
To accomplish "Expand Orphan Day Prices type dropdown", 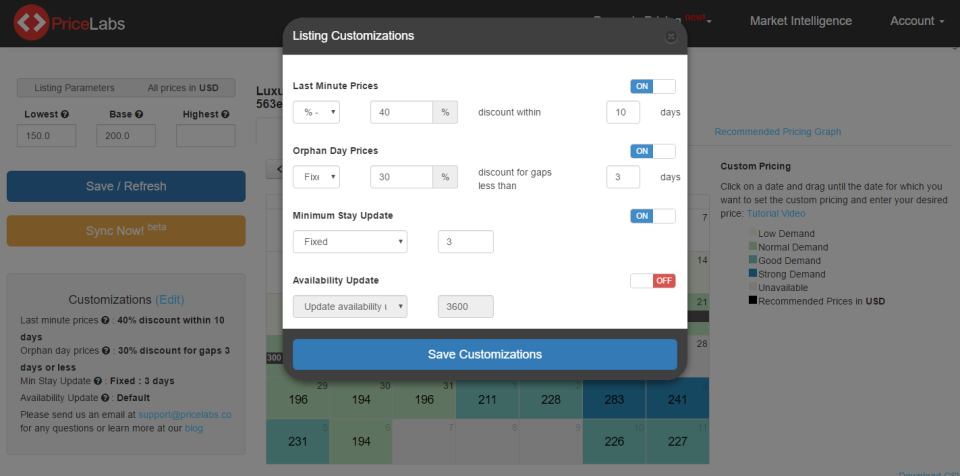I will coord(316,177).
